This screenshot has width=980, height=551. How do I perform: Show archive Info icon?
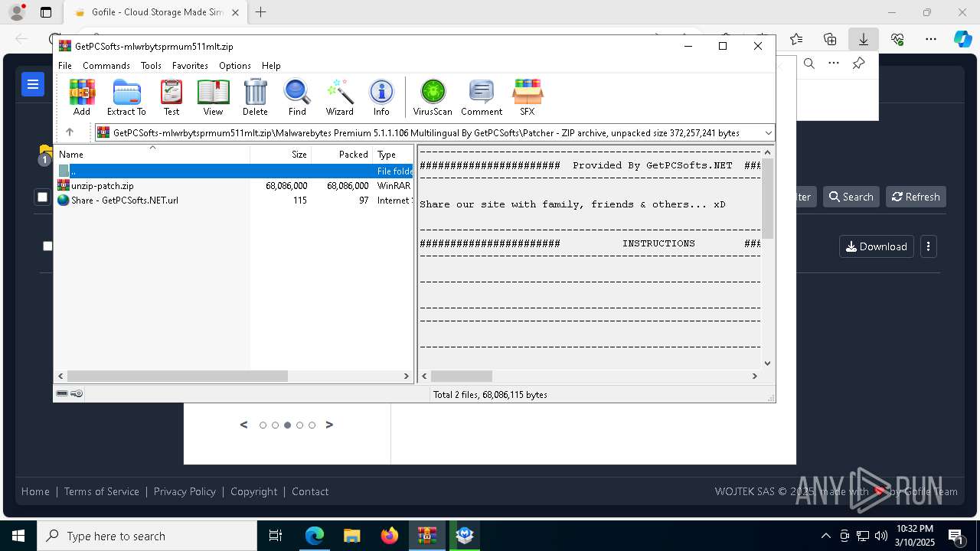(x=381, y=97)
